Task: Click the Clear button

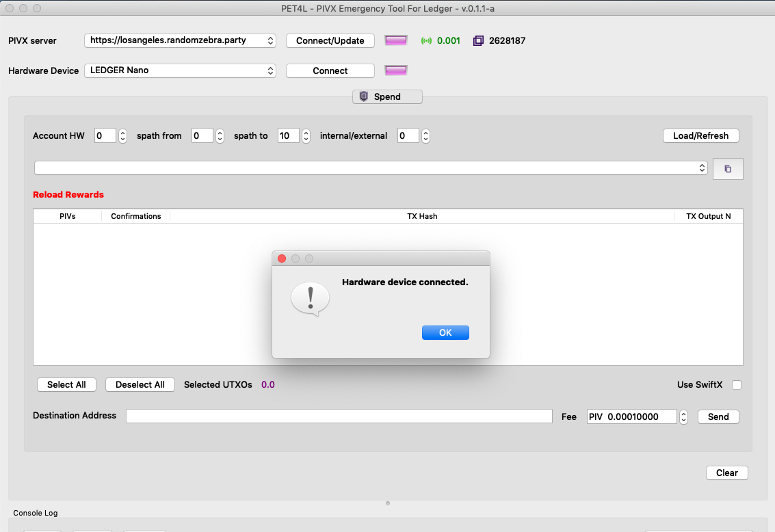Action: pyautogui.click(x=727, y=473)
